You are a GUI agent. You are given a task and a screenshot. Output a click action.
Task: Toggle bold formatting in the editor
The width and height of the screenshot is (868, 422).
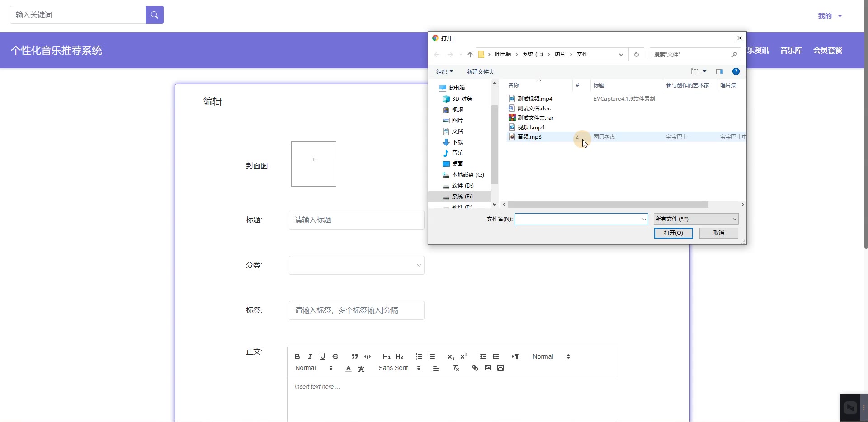pos(297,356)
